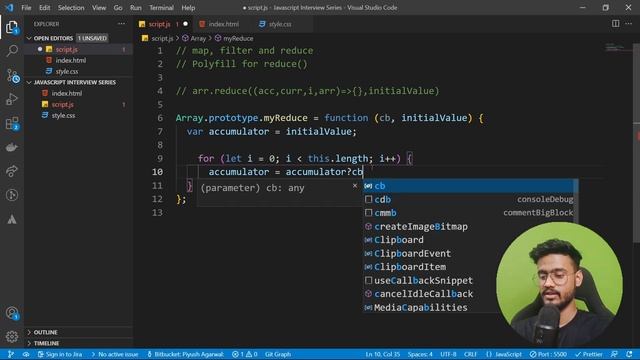Click the Split Editor Right icon

[616, 24]
